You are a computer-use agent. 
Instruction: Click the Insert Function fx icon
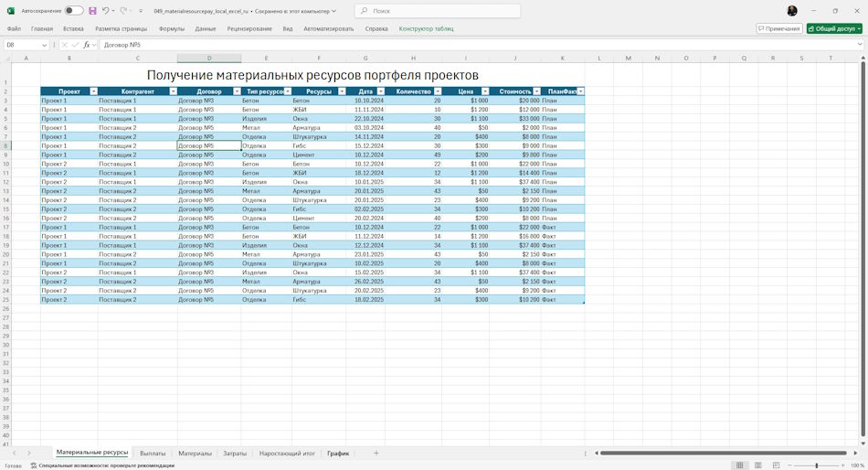tap(87, 45)
